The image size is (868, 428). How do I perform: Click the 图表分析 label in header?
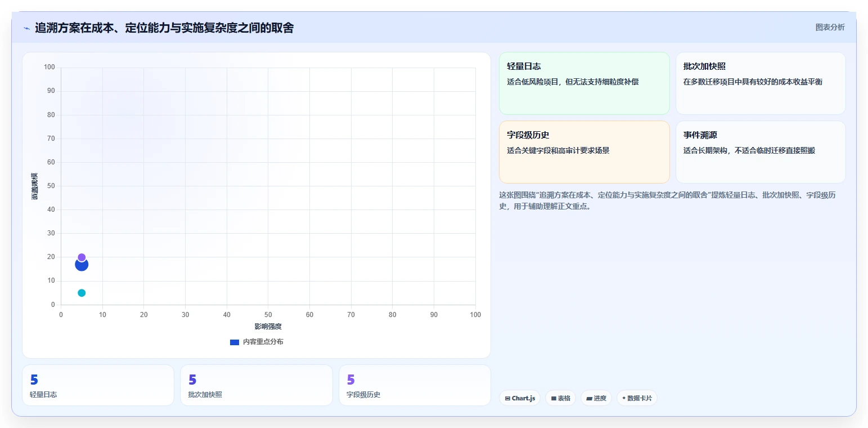(x=830, y=27)
